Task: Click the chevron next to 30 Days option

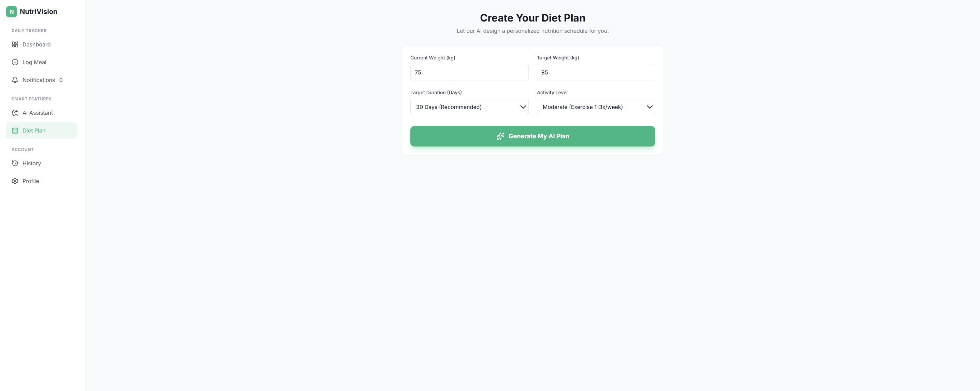Action: tap(523, 107)
